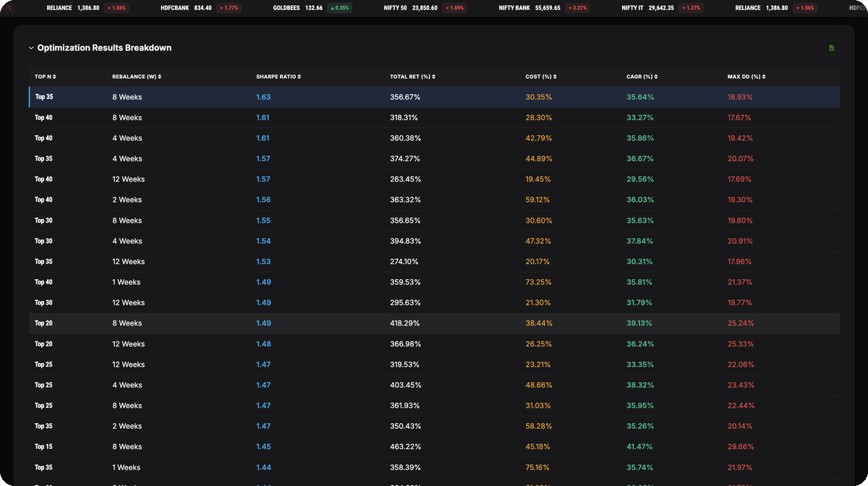Sort by the TOP N column
Image resolution: width=868 pixels, height=486 pixels.
(x=46, y=77)
